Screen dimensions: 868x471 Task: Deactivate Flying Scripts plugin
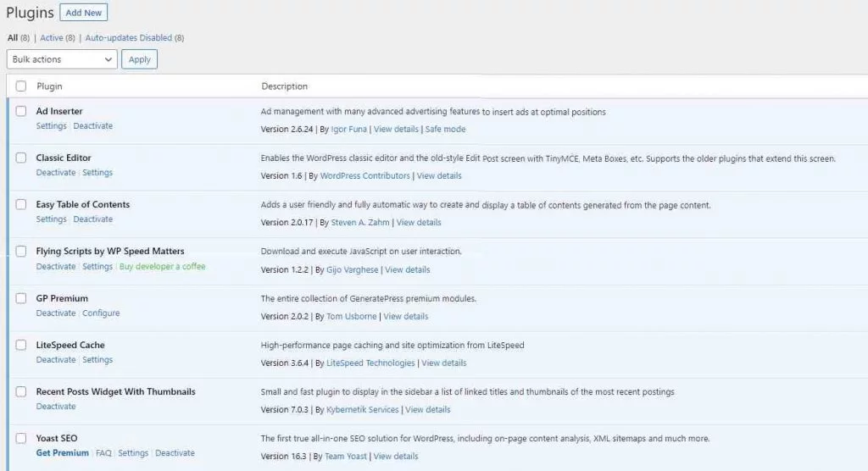tap(56, 266)
